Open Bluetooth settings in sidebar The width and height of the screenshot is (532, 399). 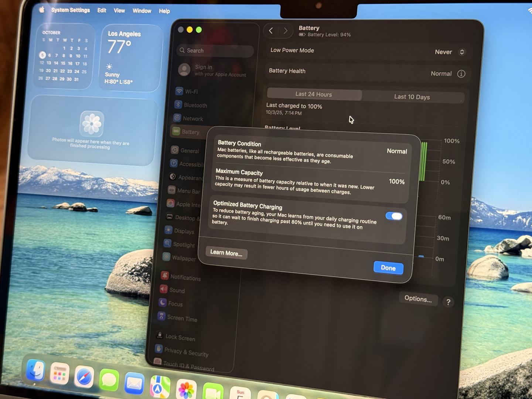[195, 105]
